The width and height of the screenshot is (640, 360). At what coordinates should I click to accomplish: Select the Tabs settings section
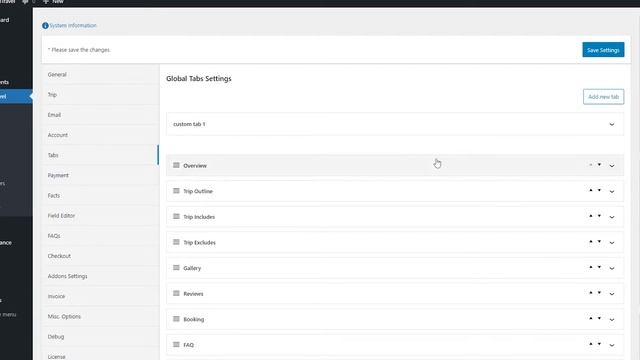click(100, 155)
